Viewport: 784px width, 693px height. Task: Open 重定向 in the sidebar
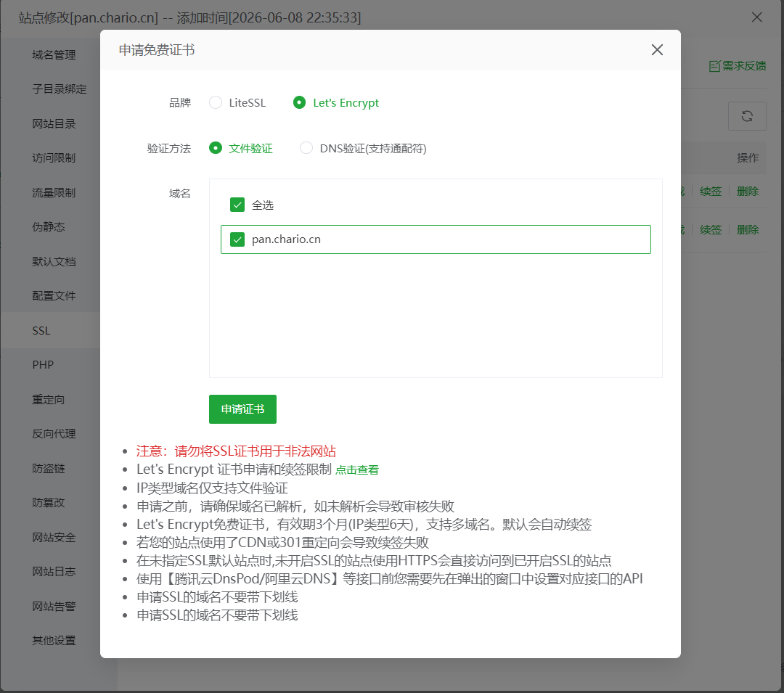(x=49, y=399)
